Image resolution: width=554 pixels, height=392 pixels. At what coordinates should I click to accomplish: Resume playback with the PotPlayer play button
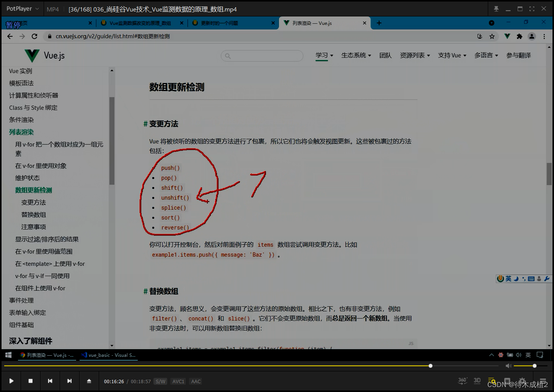11,381
